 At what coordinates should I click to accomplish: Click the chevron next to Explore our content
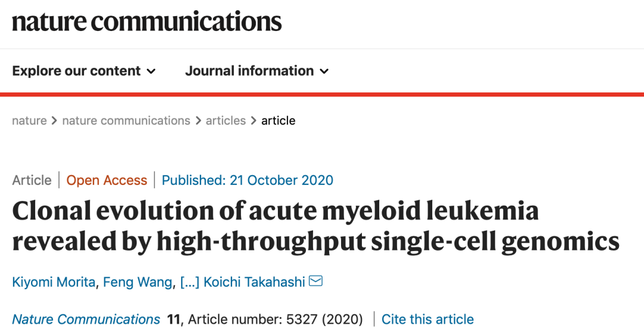click(151, 72)
